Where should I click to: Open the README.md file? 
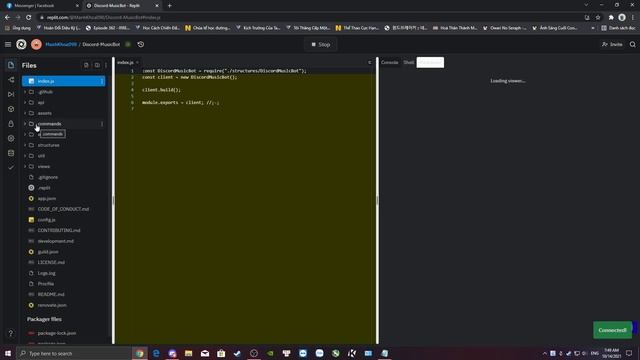pyautogui.click(x=51, y=294)
